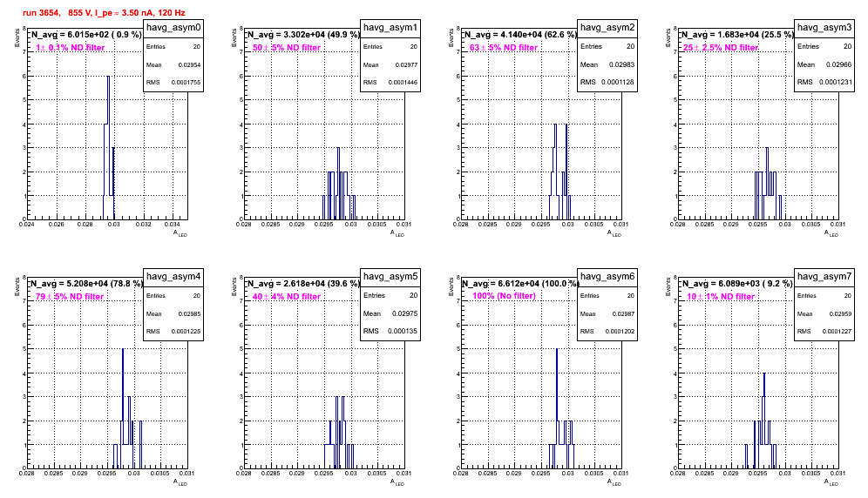Click the magenta 10± 1% ND filter label
868x498 pixels.
pos(721,297)
